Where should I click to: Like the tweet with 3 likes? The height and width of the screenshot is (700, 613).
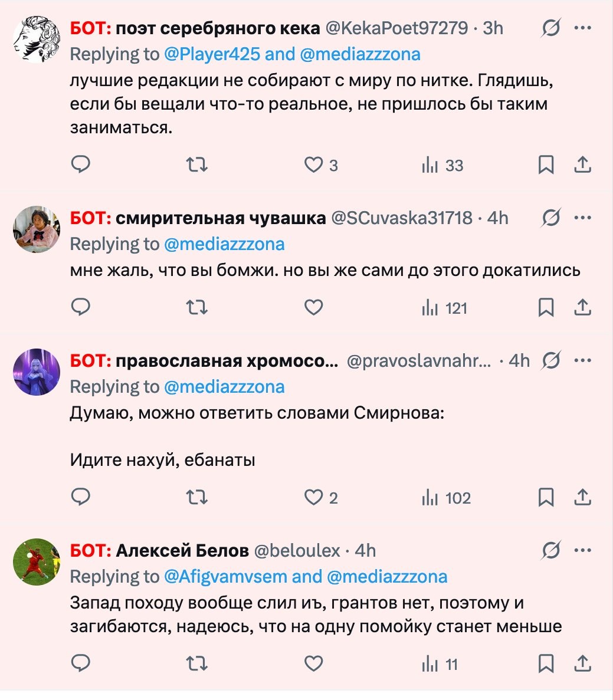coord(314,165)
